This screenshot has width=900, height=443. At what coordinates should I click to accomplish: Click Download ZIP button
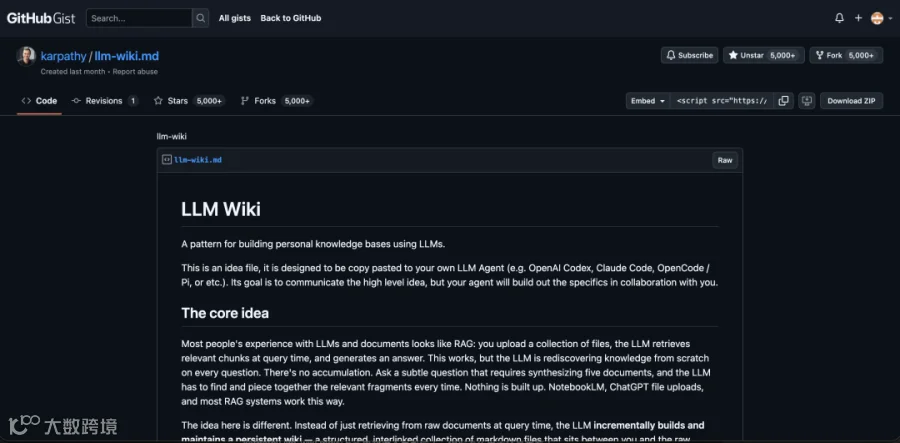pos(851,101)
